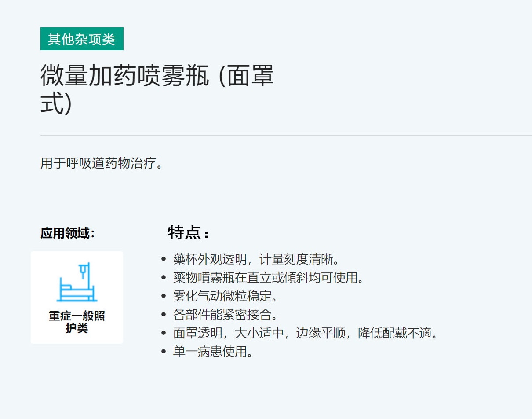Click the description 用于呼吸道药物治疗。
This screenshot has width=532, height=419.
coord(102,163)
